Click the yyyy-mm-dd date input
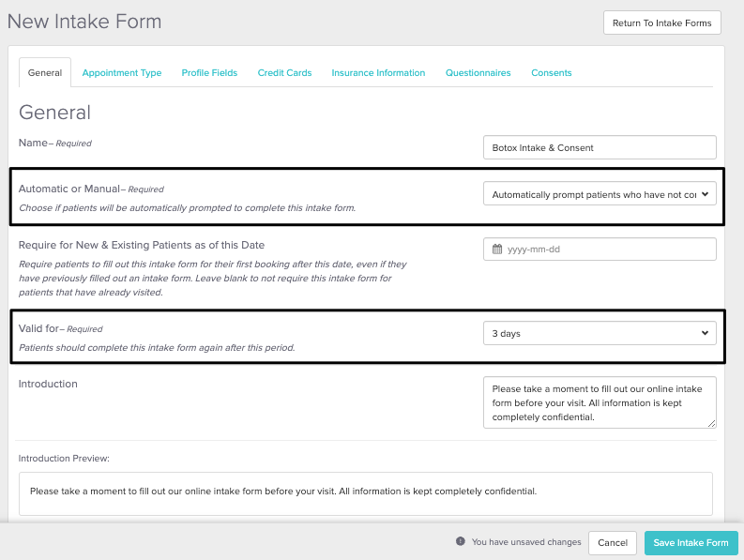744x560 pixels. [x=605, y=250]
